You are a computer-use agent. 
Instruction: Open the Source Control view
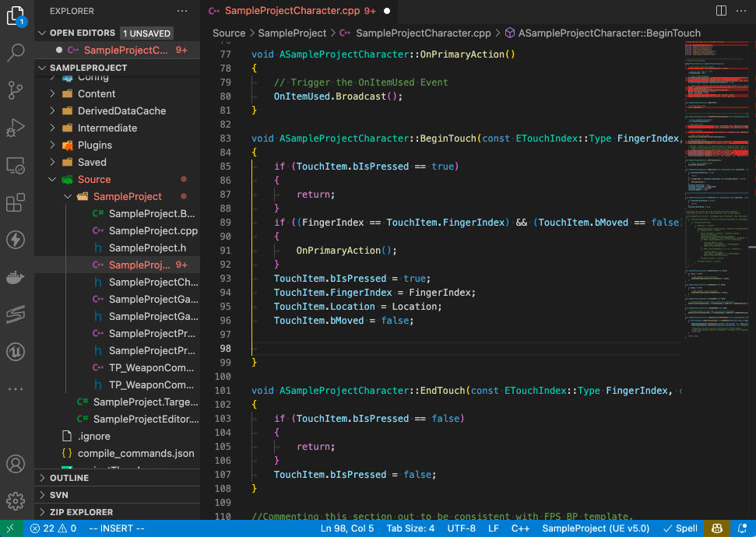[x=16, y=90]
